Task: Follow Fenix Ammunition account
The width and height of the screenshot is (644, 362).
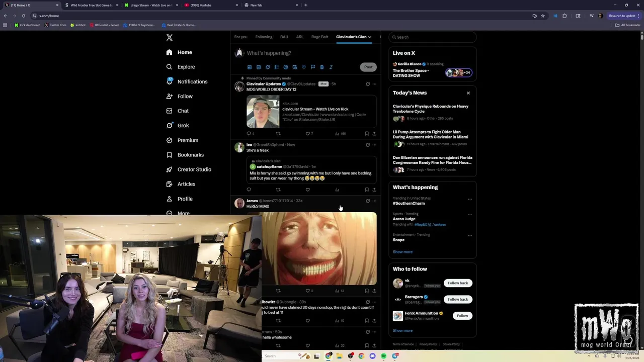Action: (462, 316)
